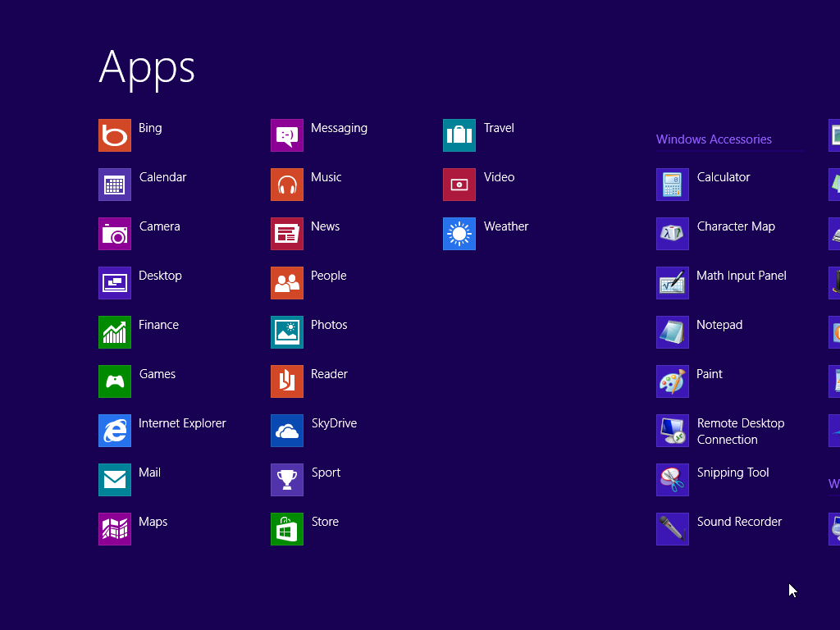
Task: Launch the Store shopping bag icon
Action: pyautogui.click(x=287, y=529)
